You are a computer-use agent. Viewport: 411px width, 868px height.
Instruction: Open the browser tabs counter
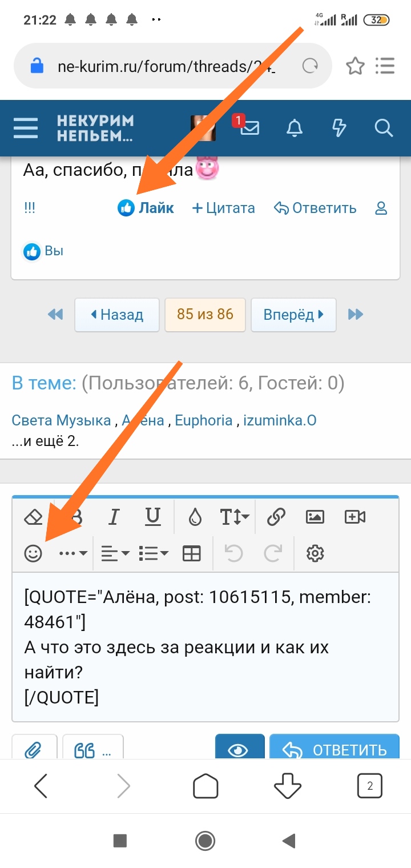(369, 786)
